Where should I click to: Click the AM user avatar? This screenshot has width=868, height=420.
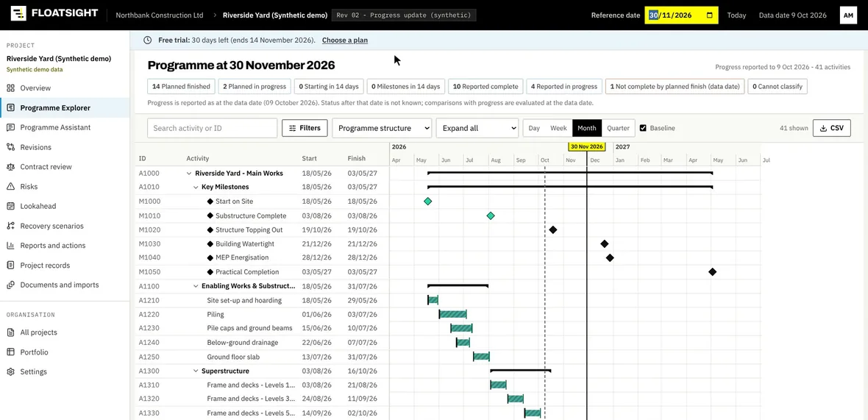(x=848, y=15)
